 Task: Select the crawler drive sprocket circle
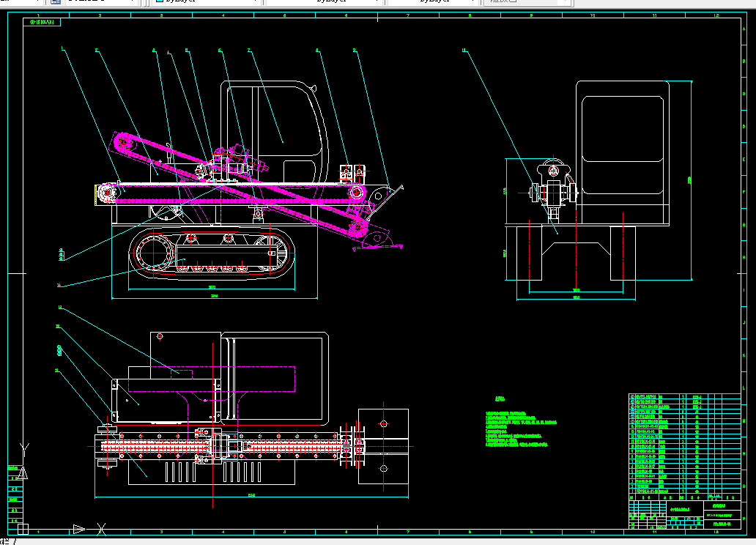click(154, 252)
